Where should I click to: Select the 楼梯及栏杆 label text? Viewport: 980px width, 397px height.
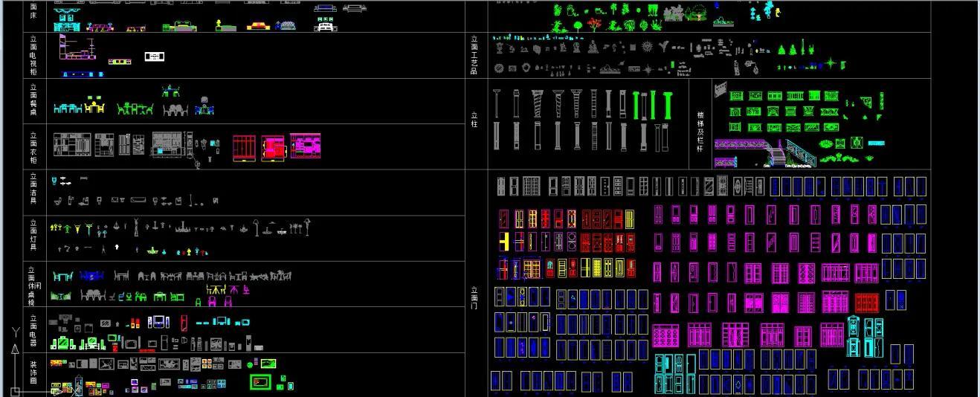700,132
